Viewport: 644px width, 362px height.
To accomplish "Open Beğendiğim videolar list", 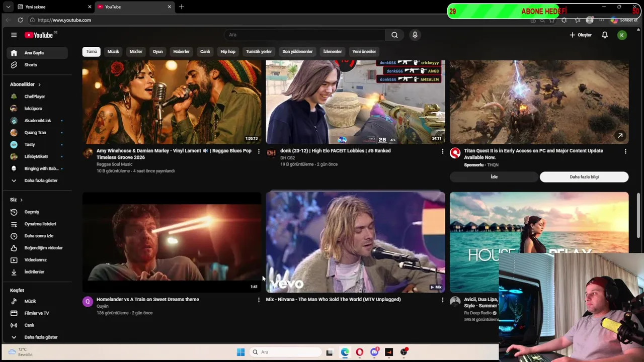I will click(x=38, y=248).
